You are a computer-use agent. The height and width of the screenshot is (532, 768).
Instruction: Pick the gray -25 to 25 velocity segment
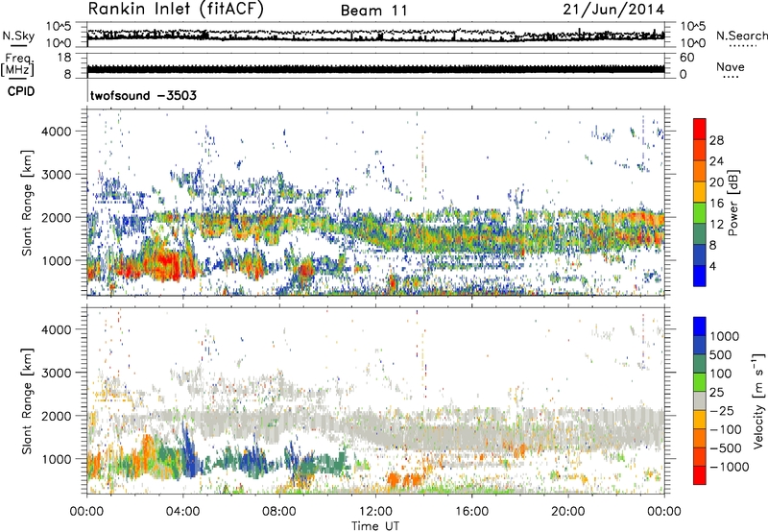coord(700,401)
